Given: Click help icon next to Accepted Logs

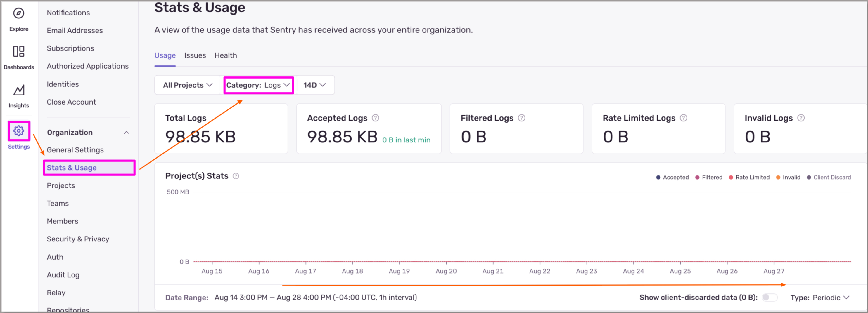Looking at the screenshot, I should [375, 118].
